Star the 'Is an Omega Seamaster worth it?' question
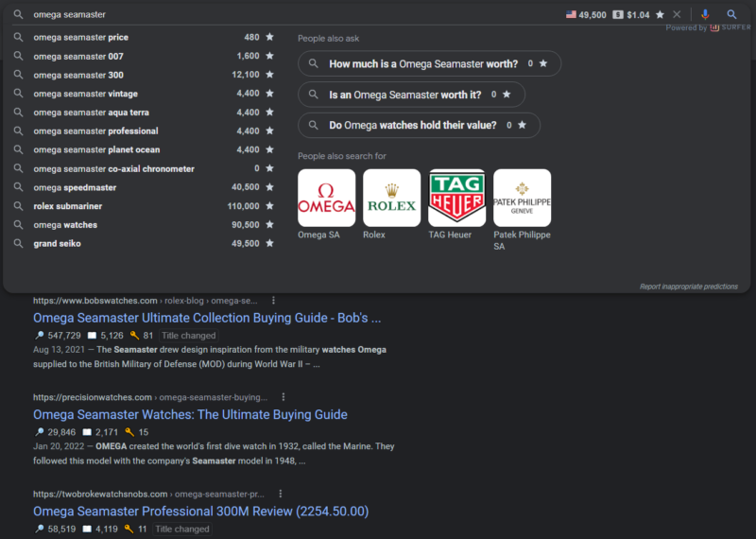Screen dimensions: 756x539 507,95
